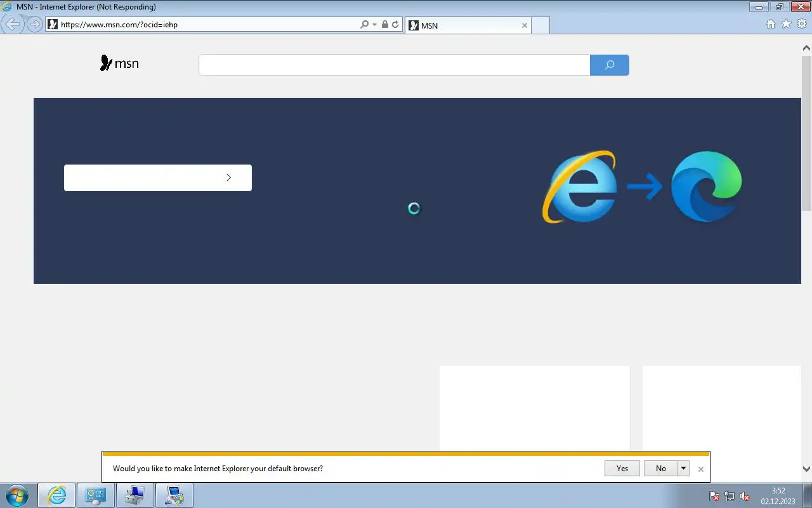
Task: Select the MSN tab
Action: point(467,25)
